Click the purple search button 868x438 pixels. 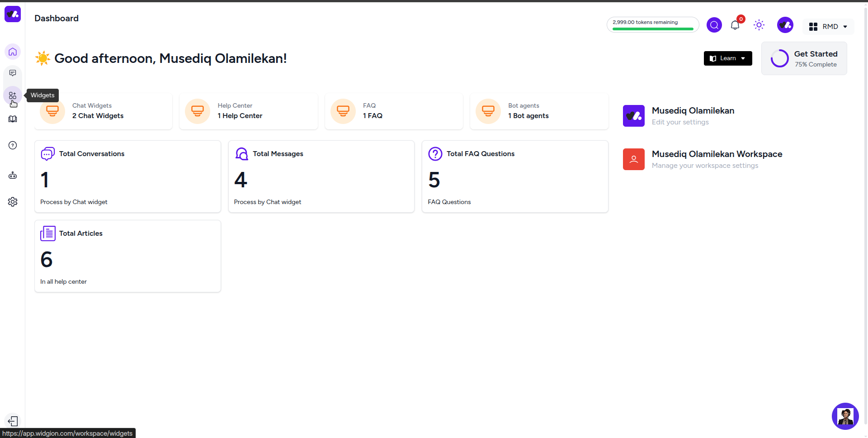[714, 25]
